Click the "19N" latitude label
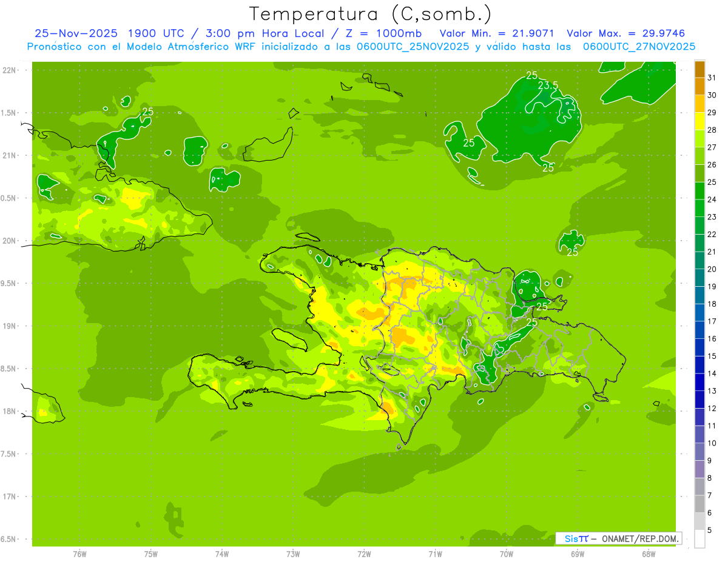 tap(10, 326)
